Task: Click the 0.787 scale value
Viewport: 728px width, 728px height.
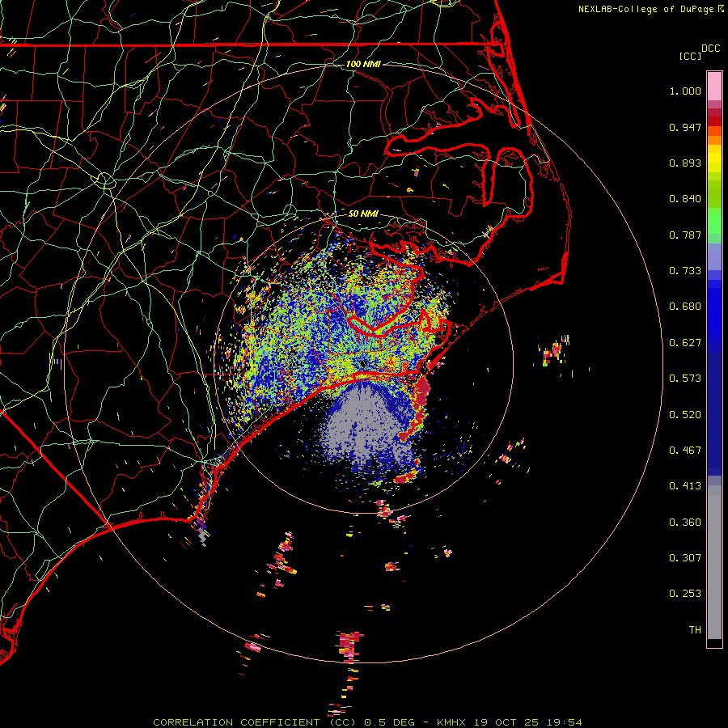Action: (x=685, y=235)
